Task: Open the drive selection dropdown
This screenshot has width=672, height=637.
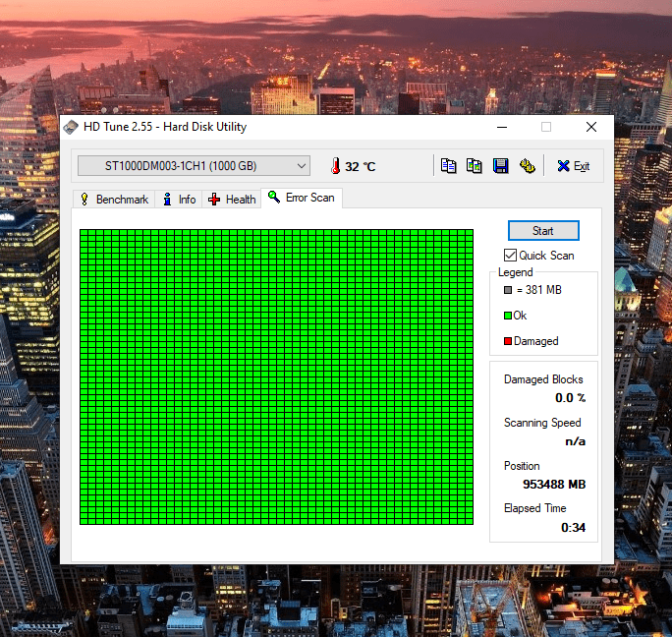Action: pyautogui.click(x=194, y=165)
